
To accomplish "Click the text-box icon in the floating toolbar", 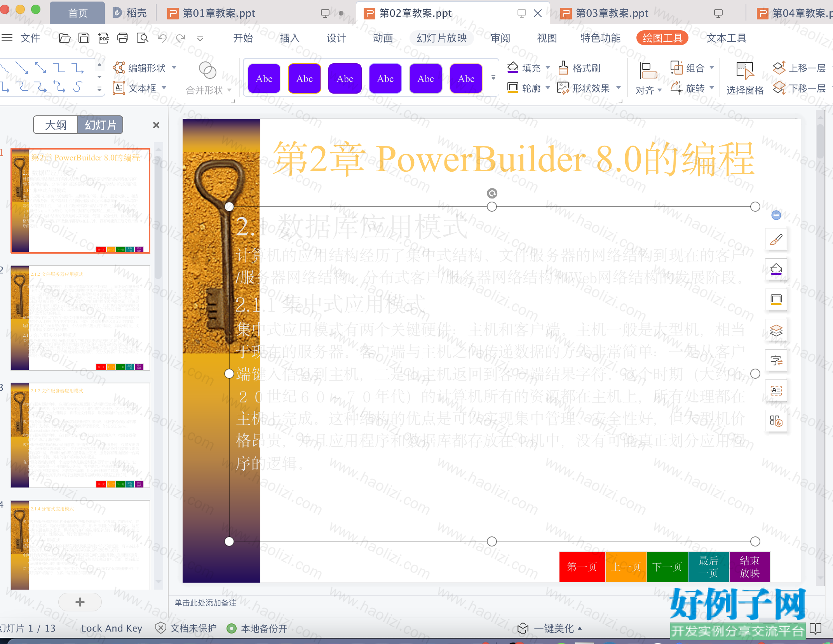I will click(776, 391).
